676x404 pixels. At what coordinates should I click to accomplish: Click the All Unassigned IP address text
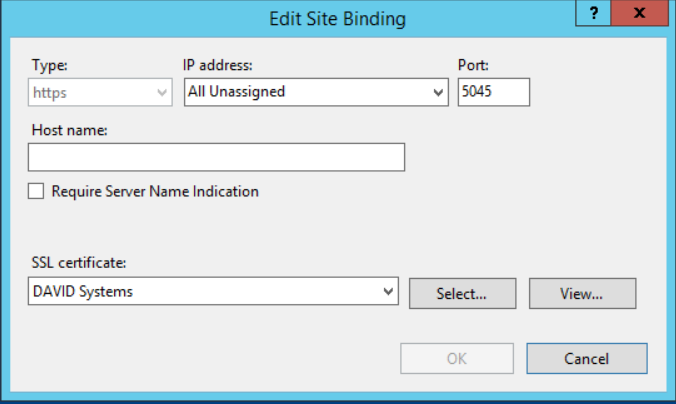pyautogui.click(x=237, y=92)
